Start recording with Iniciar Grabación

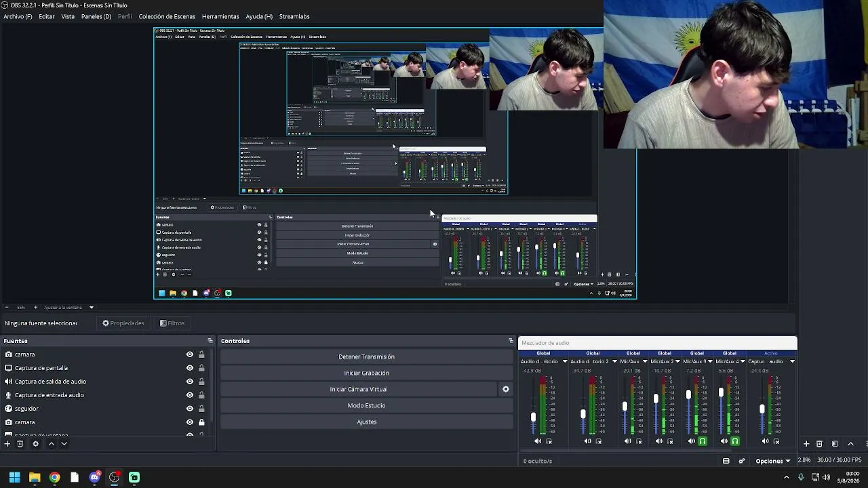click(x=366, y=373)
